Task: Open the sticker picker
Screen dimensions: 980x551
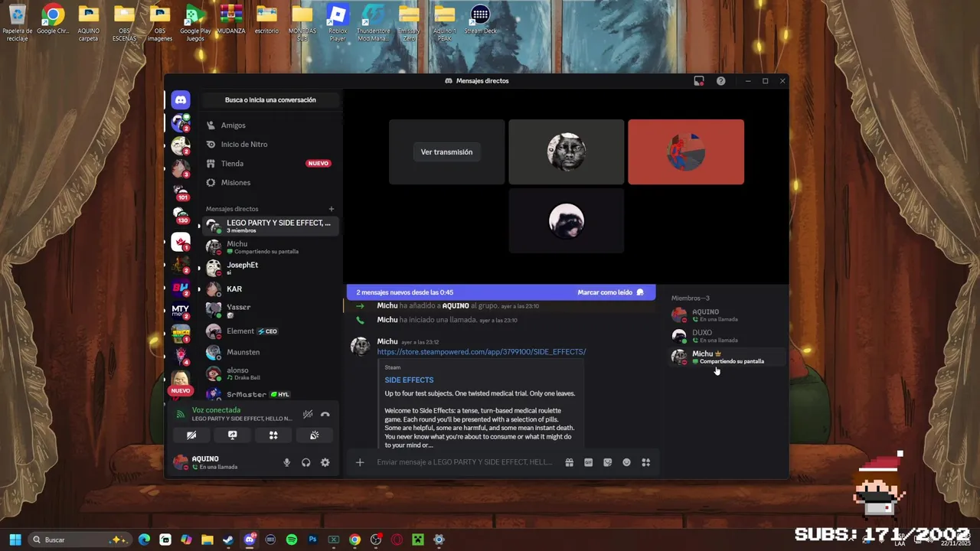Action: click(607, 462)
